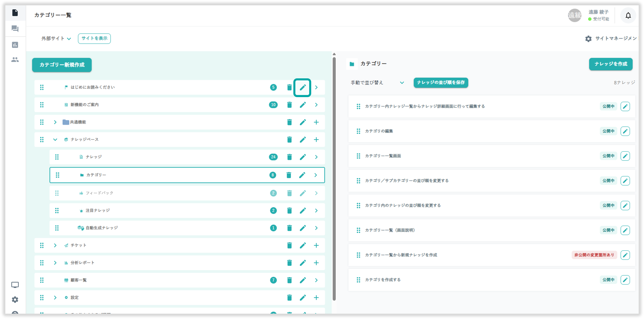Click plus icon to add subcategory under 共通機能
Screen dimensions: 644x319
pyautogui.click(x=316, y=122)
